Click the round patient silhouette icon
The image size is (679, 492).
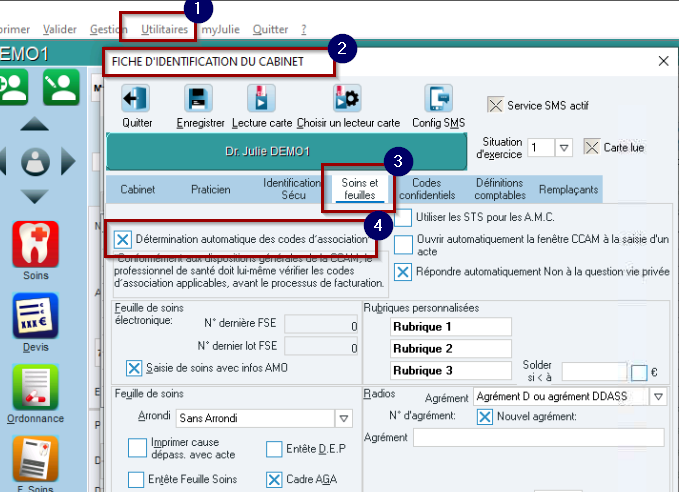[x=35, y=162]
